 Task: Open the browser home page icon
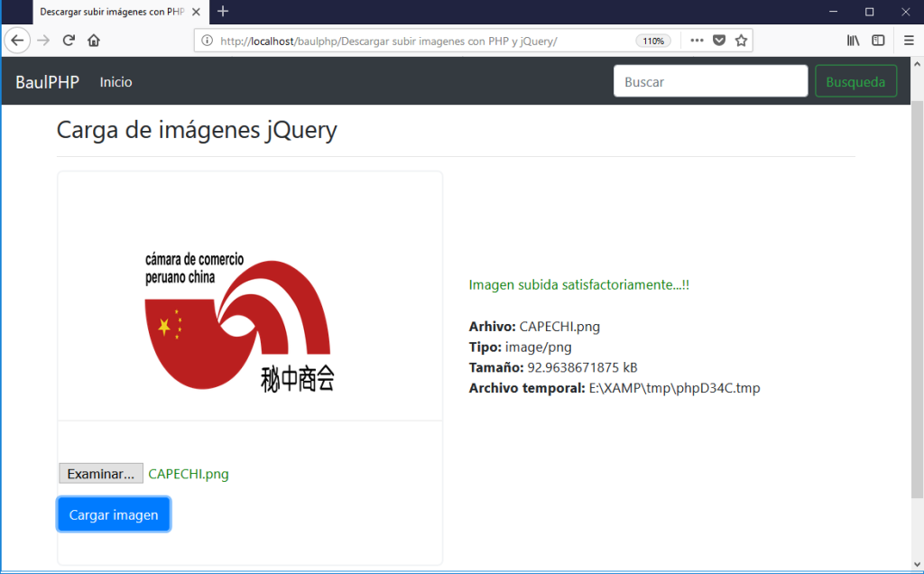pos(94,41)
